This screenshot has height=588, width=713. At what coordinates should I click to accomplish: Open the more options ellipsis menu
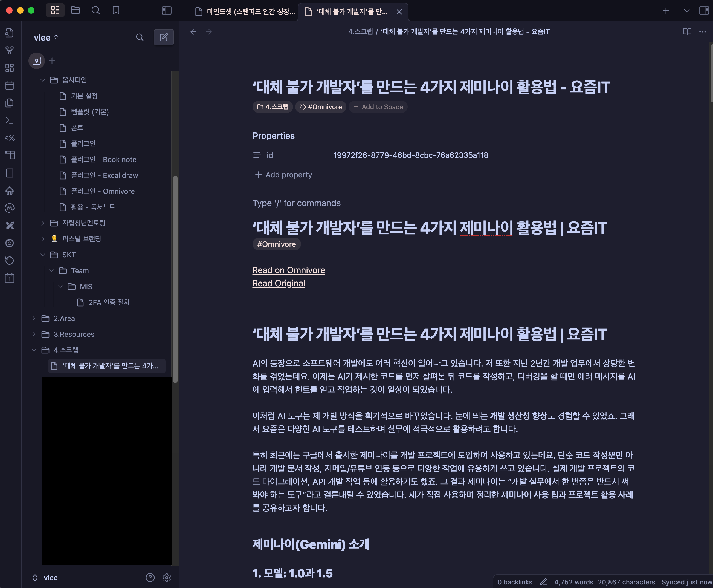703,31
